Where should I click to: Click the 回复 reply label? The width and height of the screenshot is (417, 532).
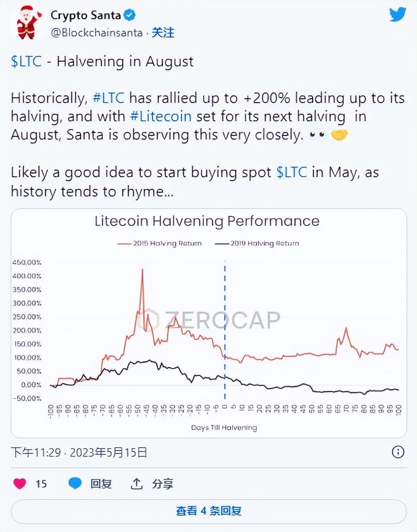pyautogui.click(x=101, y=483)
